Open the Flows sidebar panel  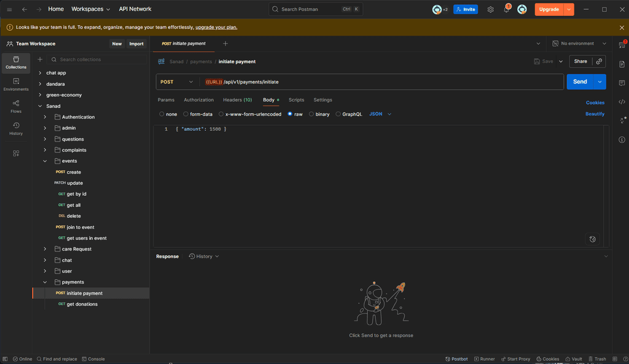tap(16, 107)
